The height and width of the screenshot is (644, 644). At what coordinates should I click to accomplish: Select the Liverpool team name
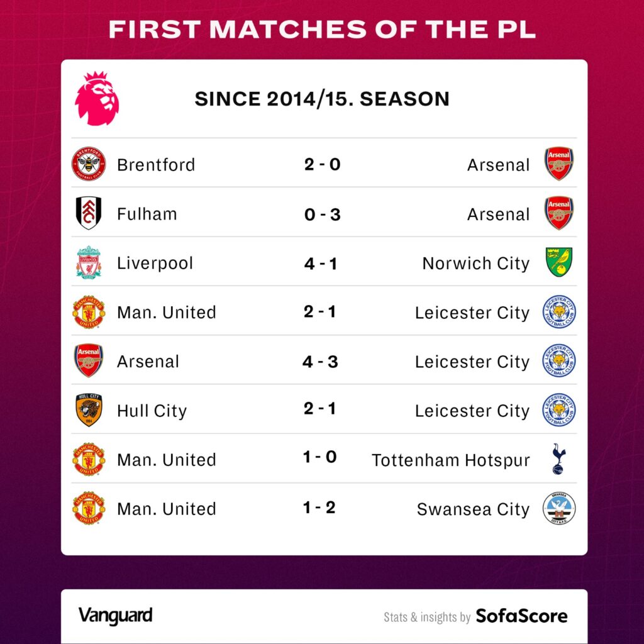155,264
